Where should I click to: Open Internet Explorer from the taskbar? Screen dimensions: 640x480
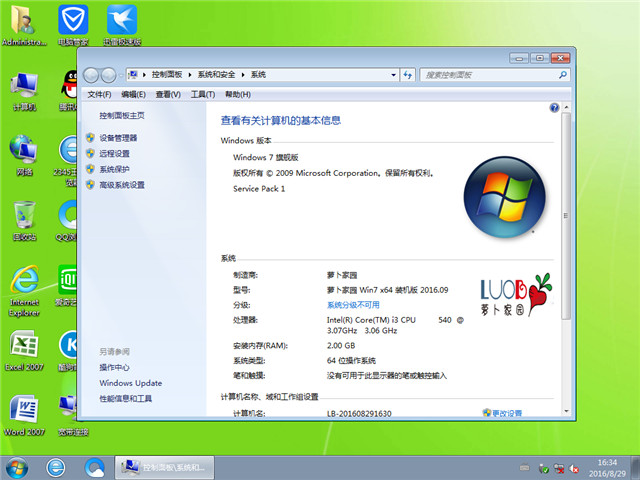[56, 468]
